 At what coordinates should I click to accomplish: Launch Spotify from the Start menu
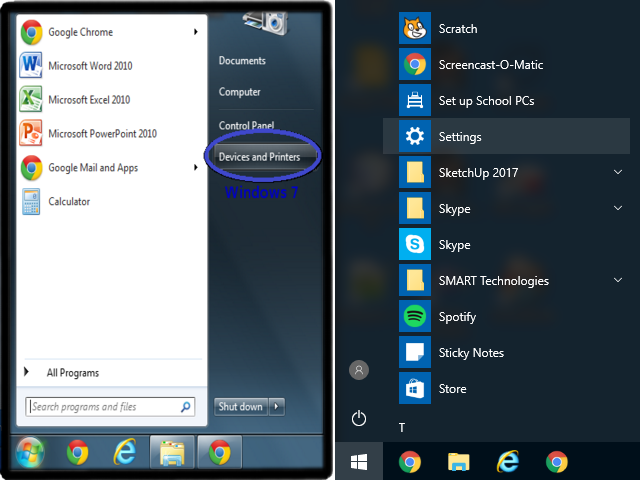coord(456,317)
